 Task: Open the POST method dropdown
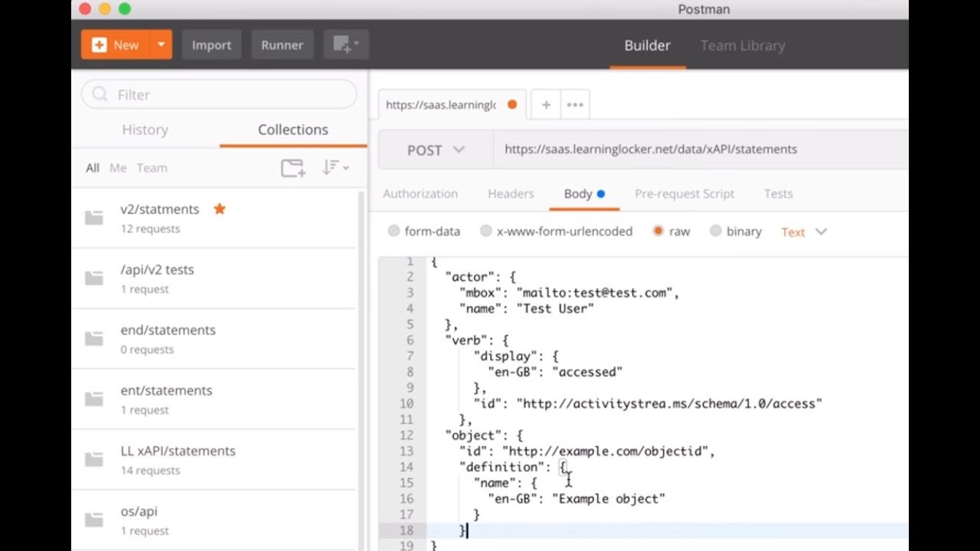click(x=436, y=150)
